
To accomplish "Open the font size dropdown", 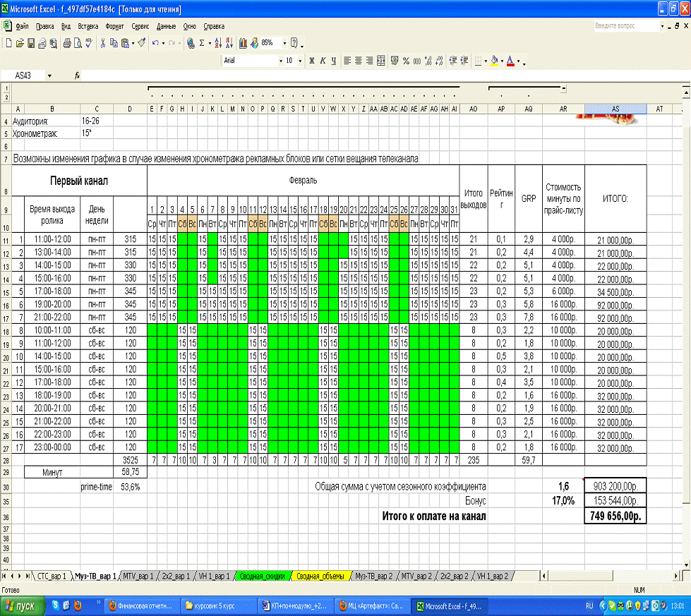I will coord(300,61).
